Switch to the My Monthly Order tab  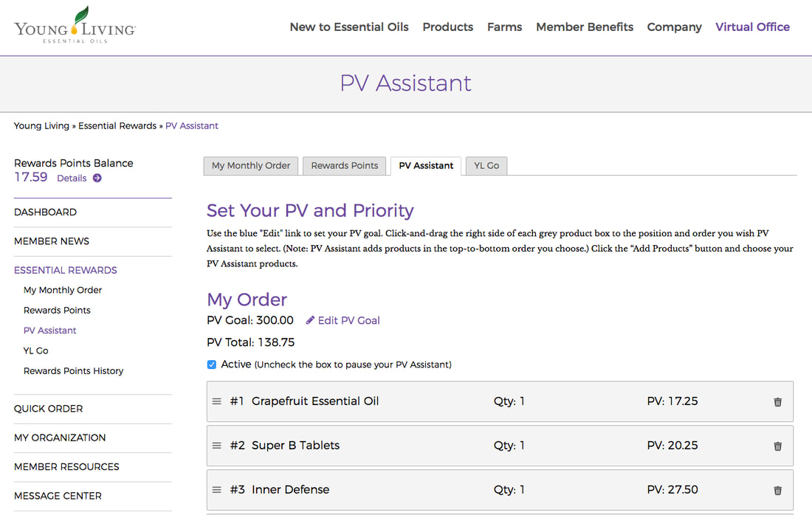251,165
